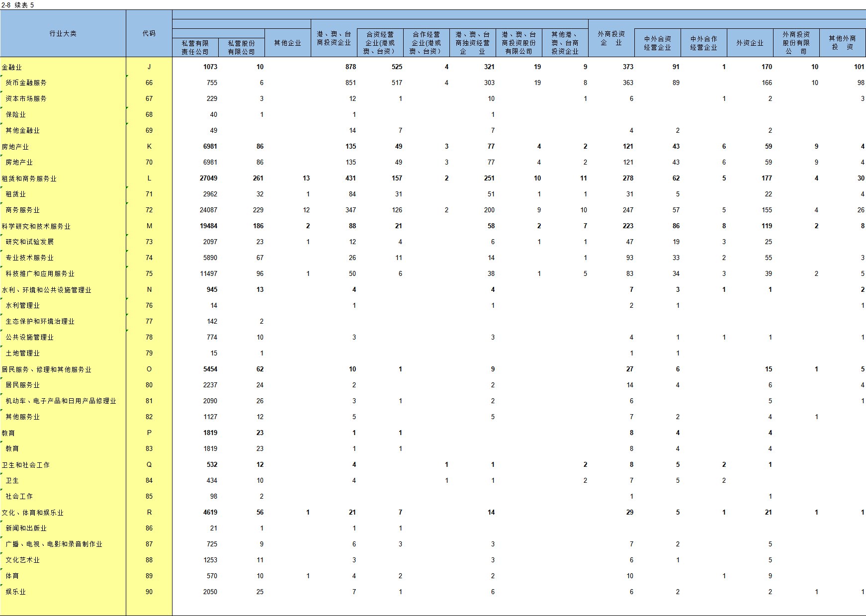Select the 代码 header cell
The height and width of the screenshot is (616, 866).
(x=149, y=33)
